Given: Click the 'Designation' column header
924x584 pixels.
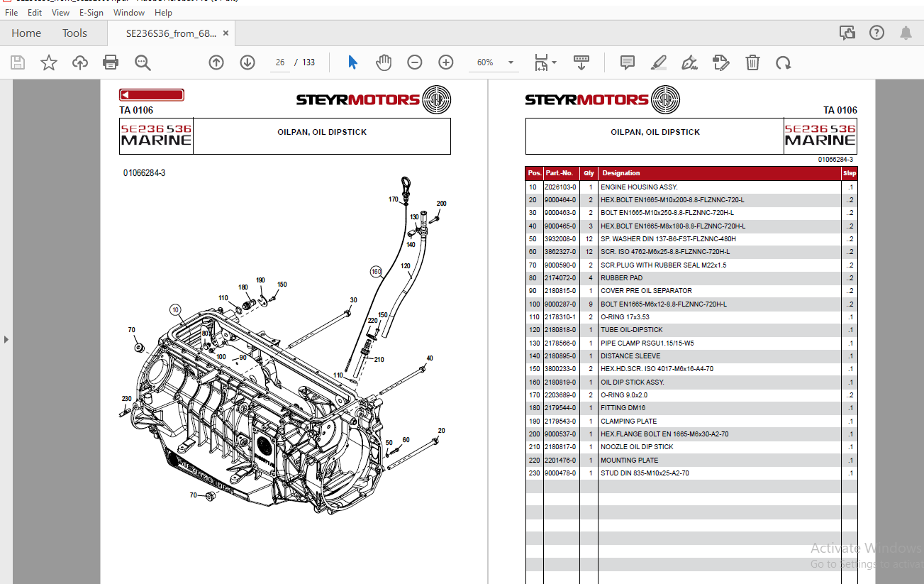Looking at the screenshot, I should point(621,173).
